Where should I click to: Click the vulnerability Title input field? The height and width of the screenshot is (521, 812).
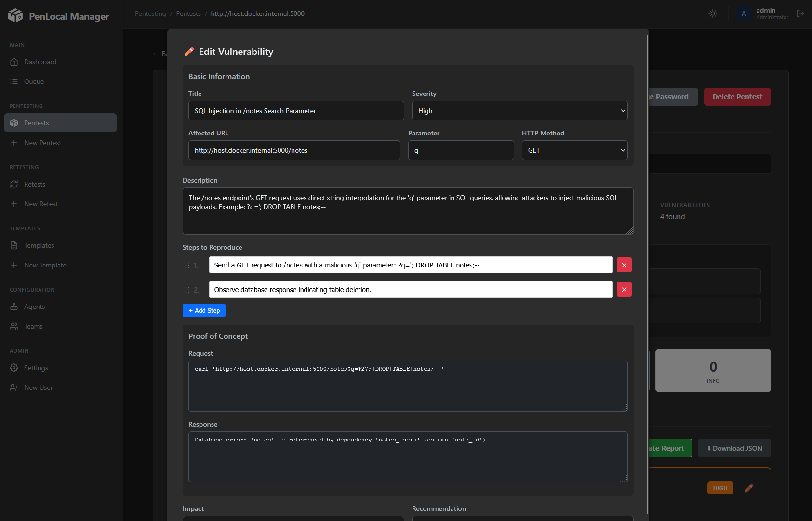[296, 110]
